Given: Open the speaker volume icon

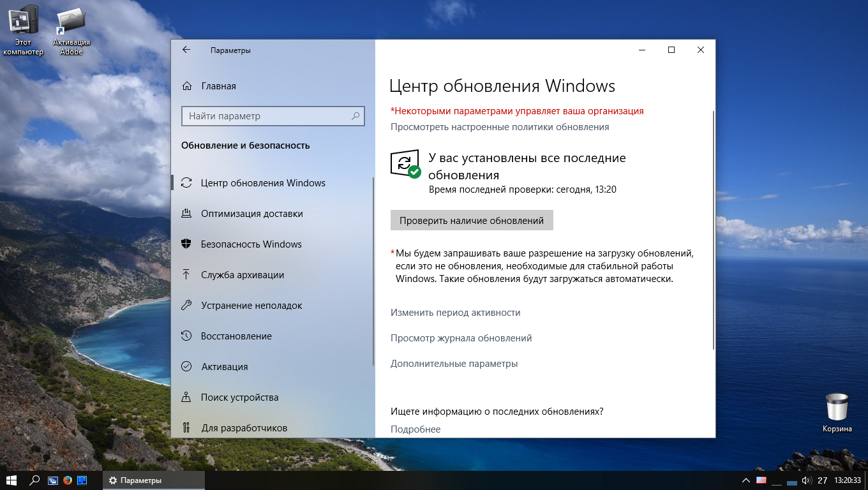Looking at the screenshot, I should 806,480.
